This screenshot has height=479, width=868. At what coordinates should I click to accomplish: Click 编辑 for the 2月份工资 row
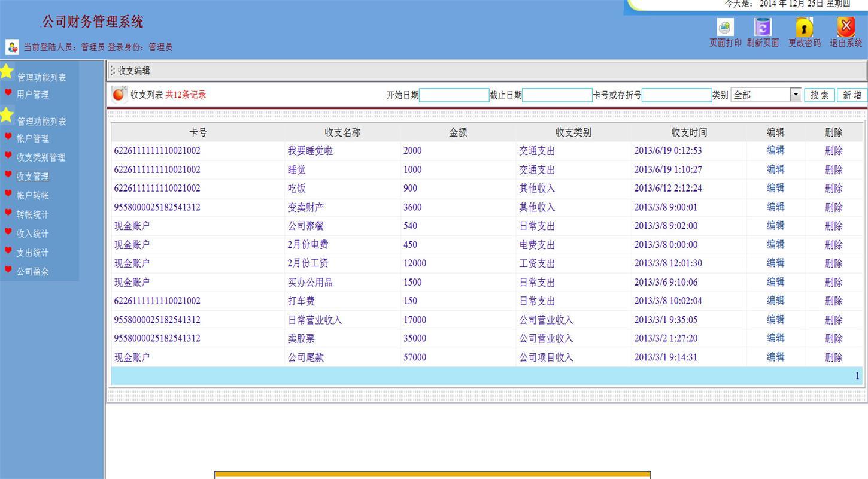776,263
